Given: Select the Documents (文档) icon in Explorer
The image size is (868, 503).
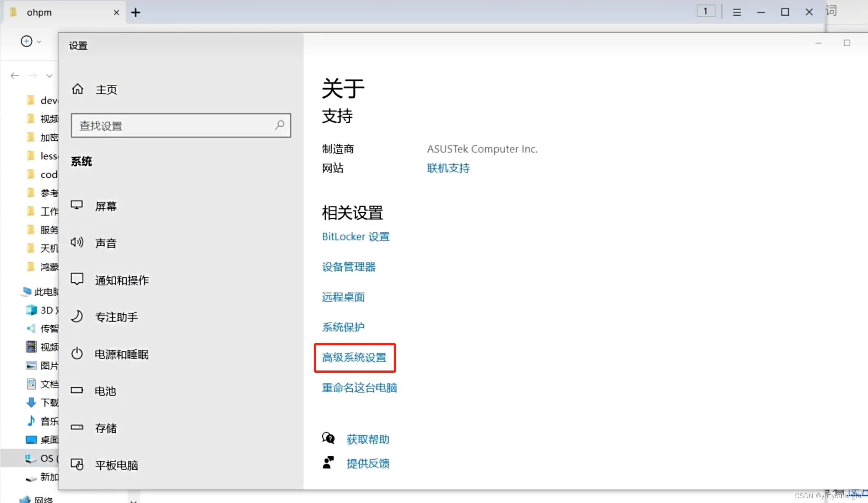Looking at the screenshot, I should click(x=31, y=384).
